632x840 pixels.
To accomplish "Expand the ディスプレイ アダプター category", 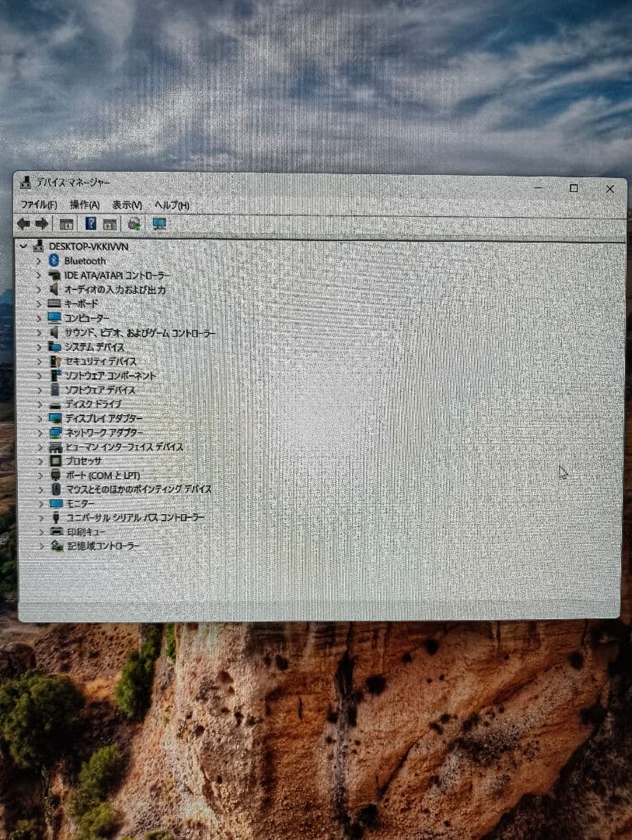I will click(39, 418).
